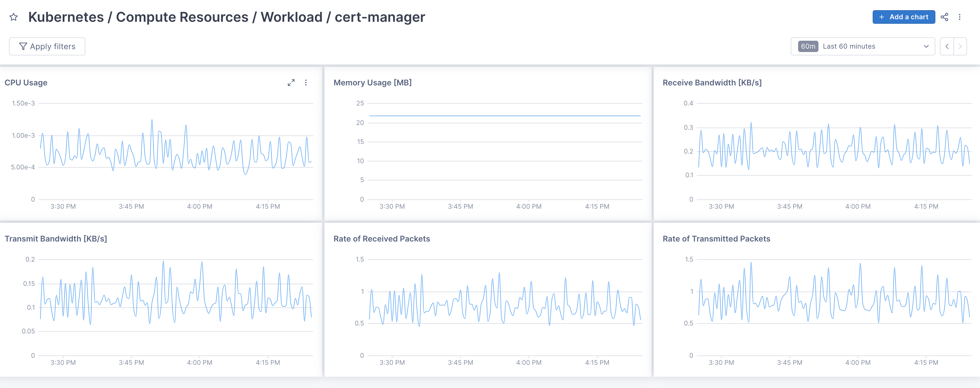Click the cert-manager dashboard title
Viewport: 980px width, 388px height.
227,17
